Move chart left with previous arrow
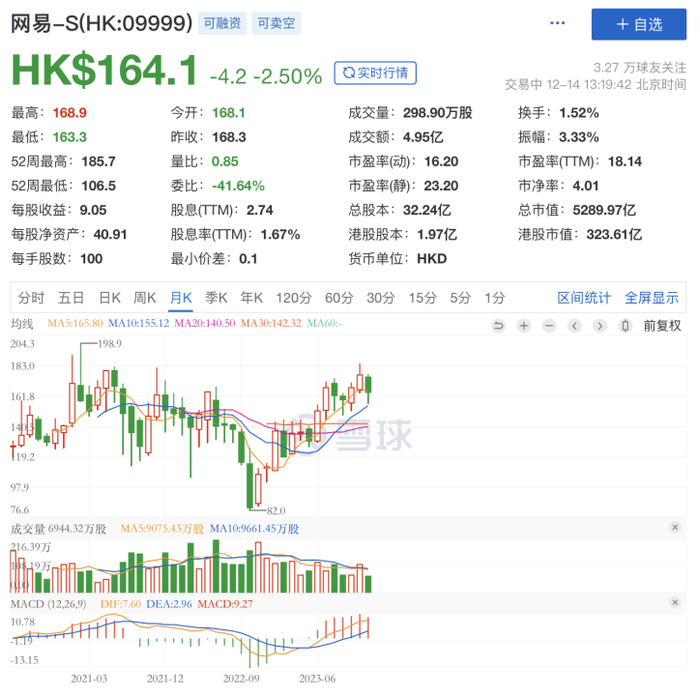The image size is (700, 696). pos(575,326)
